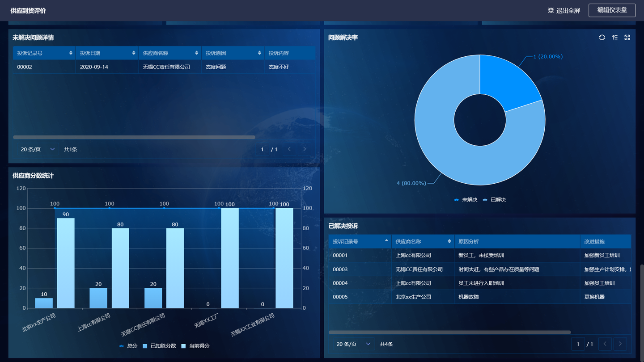
Task: Sort by 投诉记录号 in unresolved table
Action: 71,53
